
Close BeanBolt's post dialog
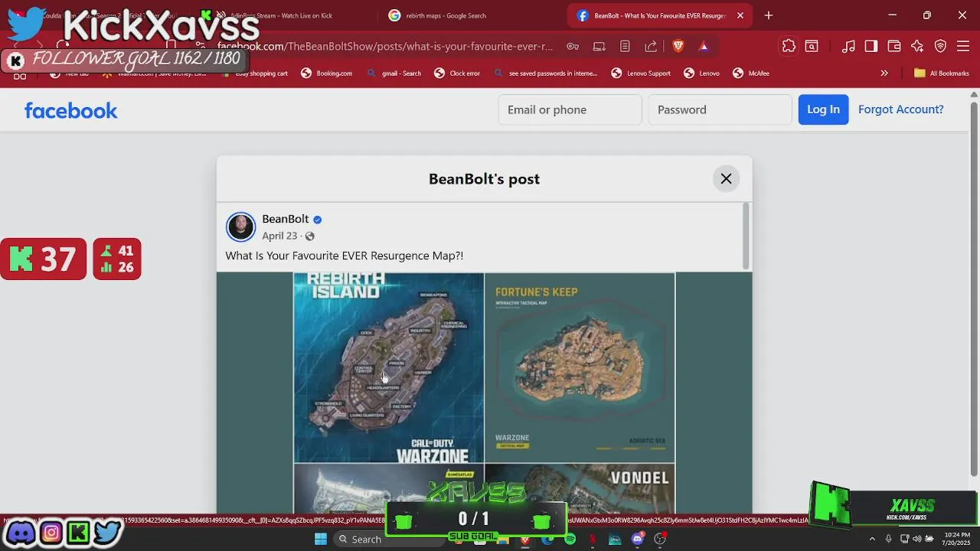point(726,178)
